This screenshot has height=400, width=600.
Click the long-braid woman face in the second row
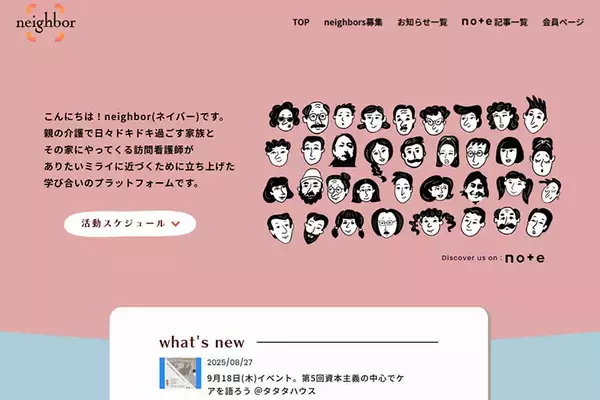click(x=378, y=159)
